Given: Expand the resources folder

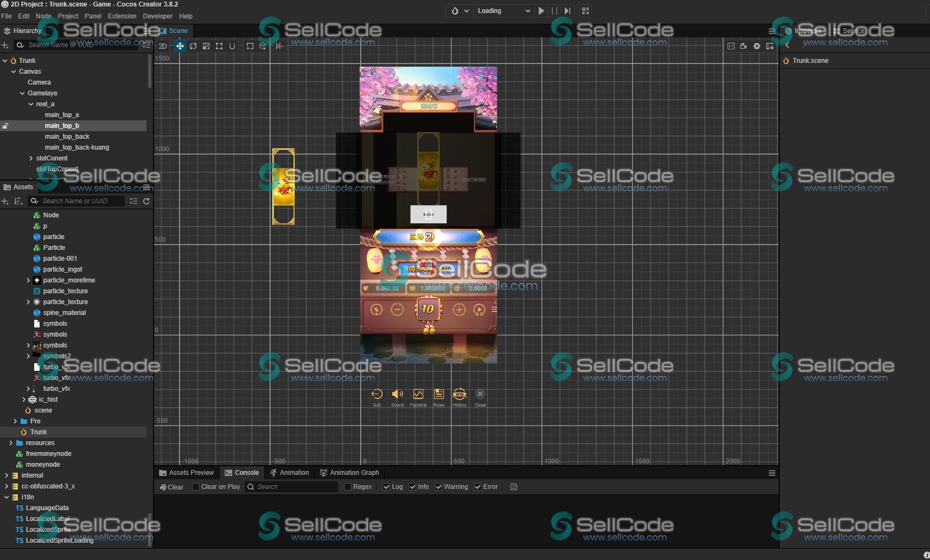Looking at the screenshot, I should 11,443.
